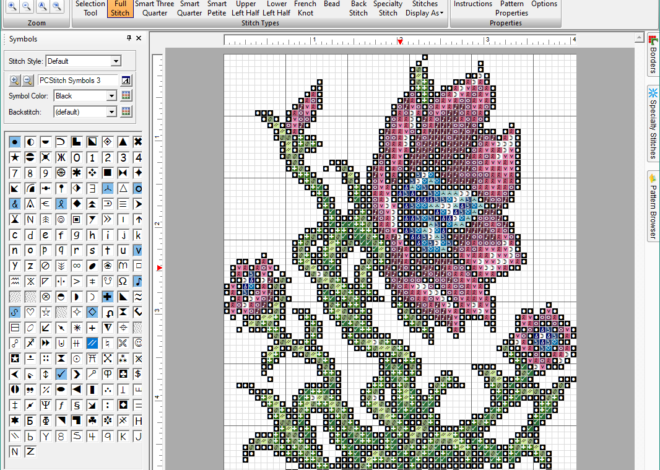The image size is (660, 470).
Task: Pick the Smart Three Quarter stitch
Action: pos(154,8)
